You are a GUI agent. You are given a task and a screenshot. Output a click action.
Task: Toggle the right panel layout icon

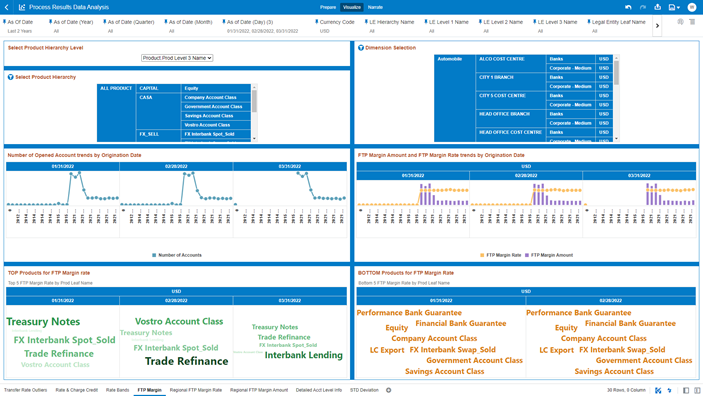coord(697,391)
